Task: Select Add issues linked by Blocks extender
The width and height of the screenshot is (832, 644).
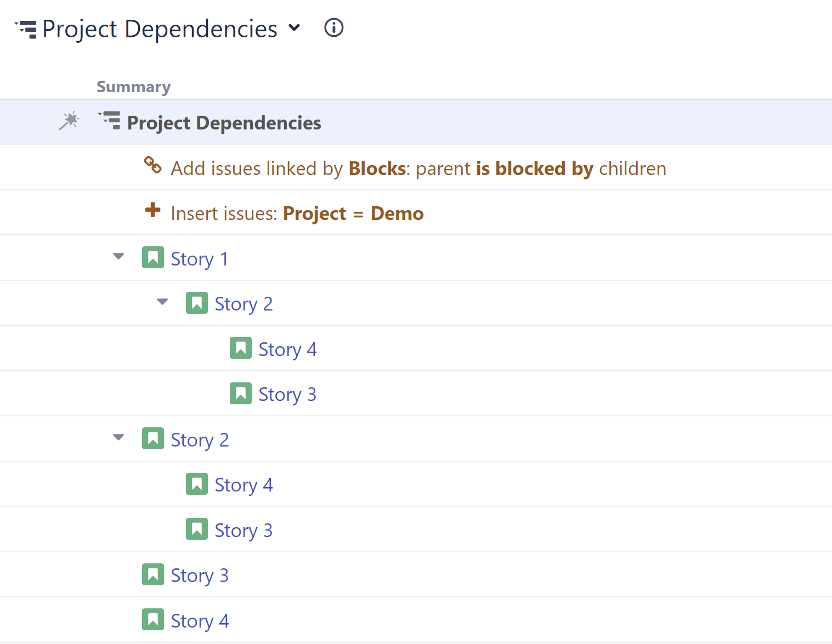Action: pos(418,168)
